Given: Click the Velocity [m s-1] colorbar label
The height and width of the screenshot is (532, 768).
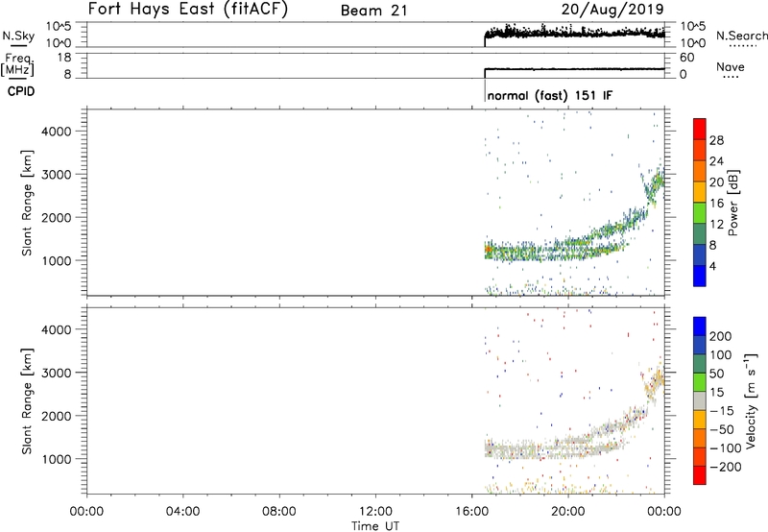Looking at the screenshot, I should [x=751, y=400].
